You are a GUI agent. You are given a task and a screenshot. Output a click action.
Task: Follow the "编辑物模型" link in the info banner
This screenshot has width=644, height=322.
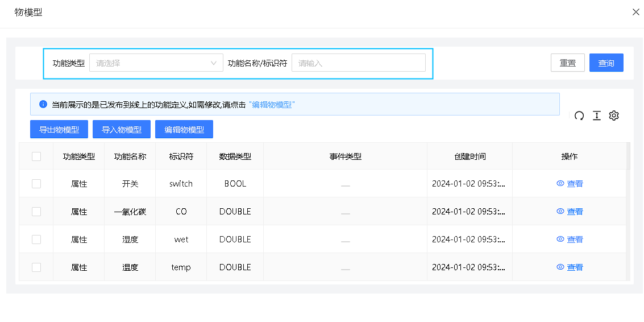pos(272,105)
